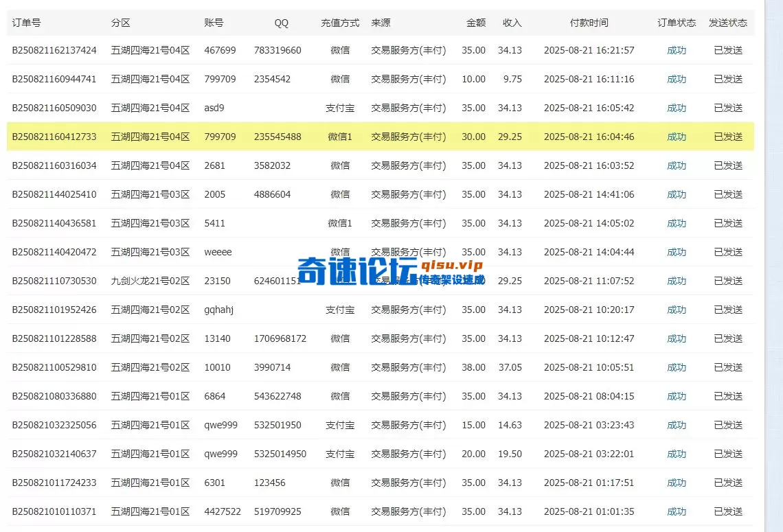Open 成功 status of order B250821160944741
Screen dimensions: 783x532
676,79
